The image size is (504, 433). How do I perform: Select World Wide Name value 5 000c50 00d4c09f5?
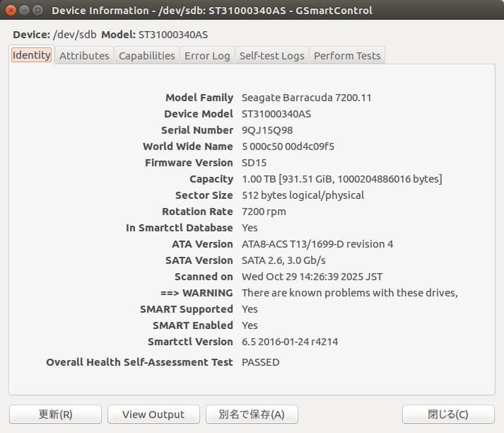click(x=288, y=146)
